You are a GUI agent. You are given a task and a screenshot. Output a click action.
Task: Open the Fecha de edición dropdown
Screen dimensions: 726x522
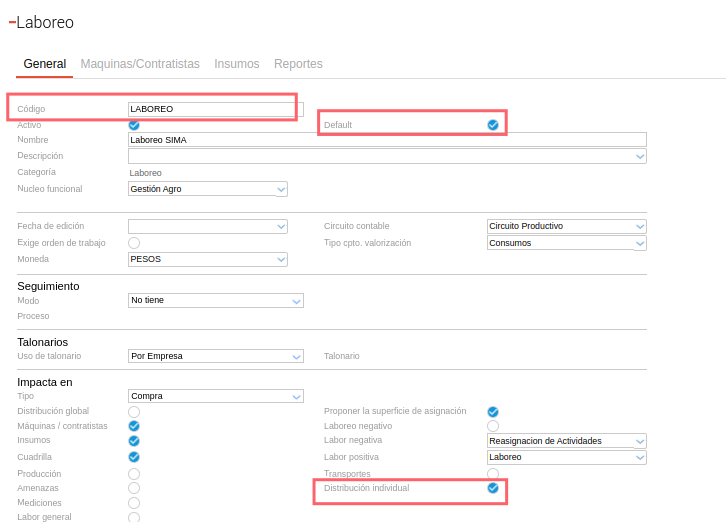281,227
